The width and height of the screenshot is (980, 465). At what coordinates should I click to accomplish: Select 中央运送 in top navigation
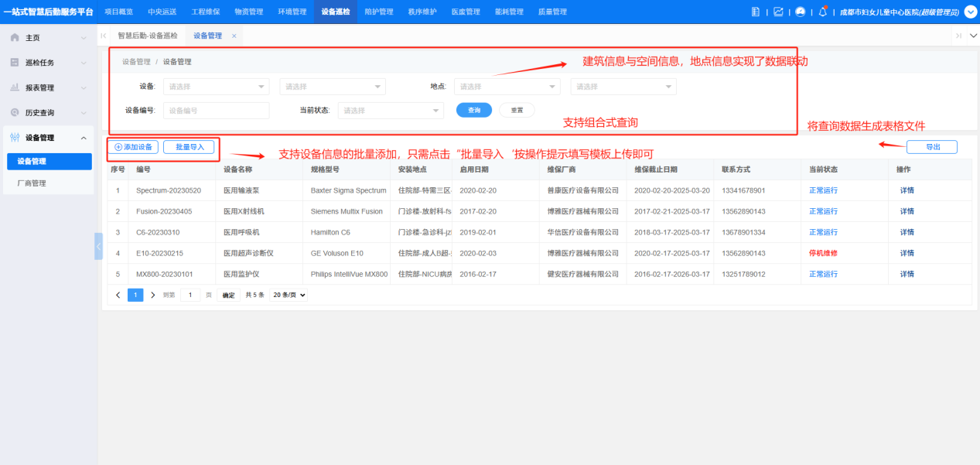(x=162, y=12)
